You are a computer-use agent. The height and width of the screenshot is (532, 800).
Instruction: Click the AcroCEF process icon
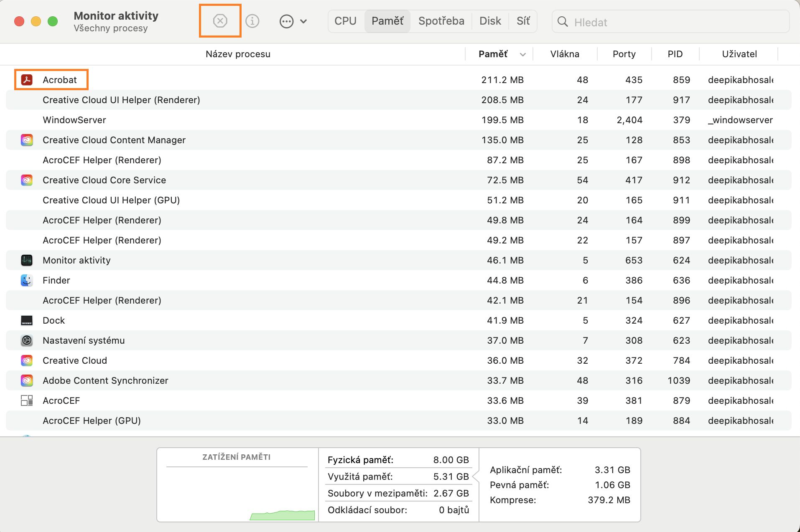click(27, 400)
